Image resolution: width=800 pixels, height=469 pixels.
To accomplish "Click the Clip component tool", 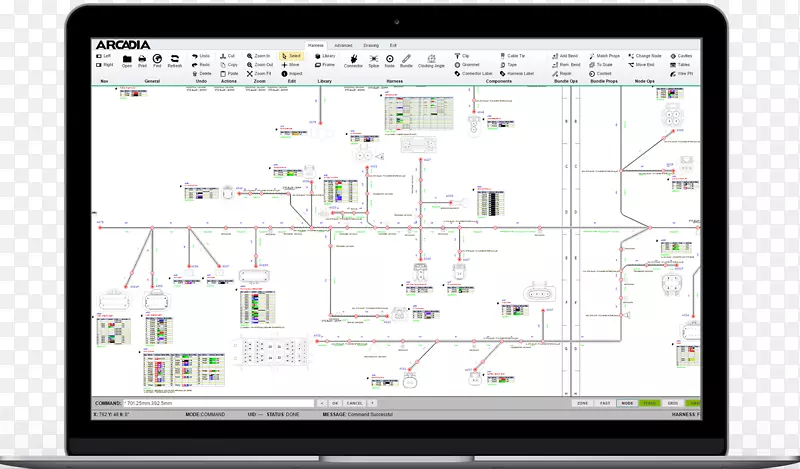I will [x=462, y=56].
